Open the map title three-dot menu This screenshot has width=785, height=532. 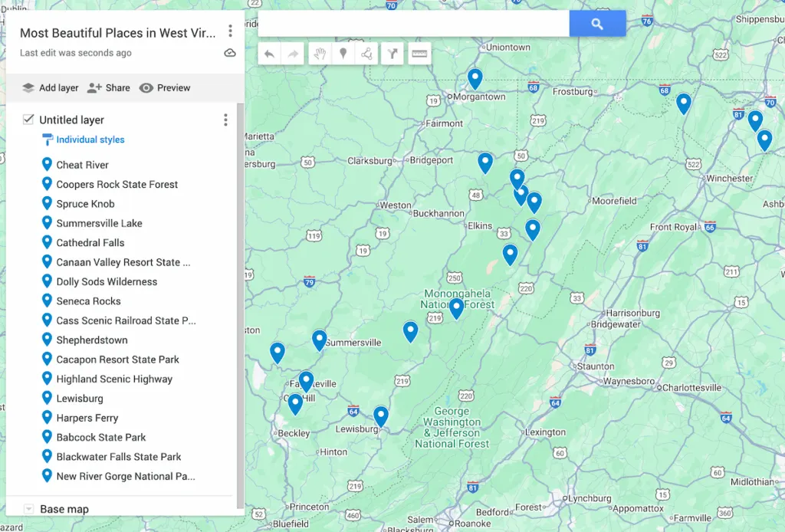tap(230, 31)
